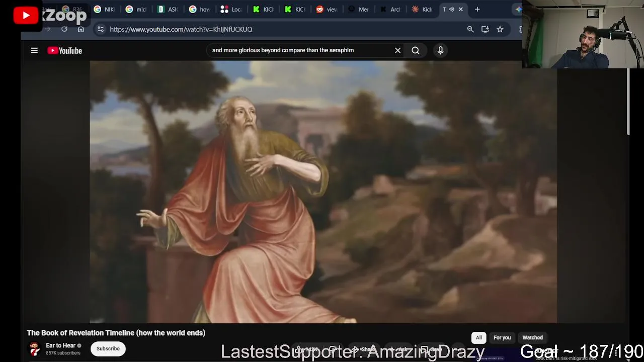Open the Ear to Hear channel avatar
The width and height of the screenshot is (644, 362).
34,348
